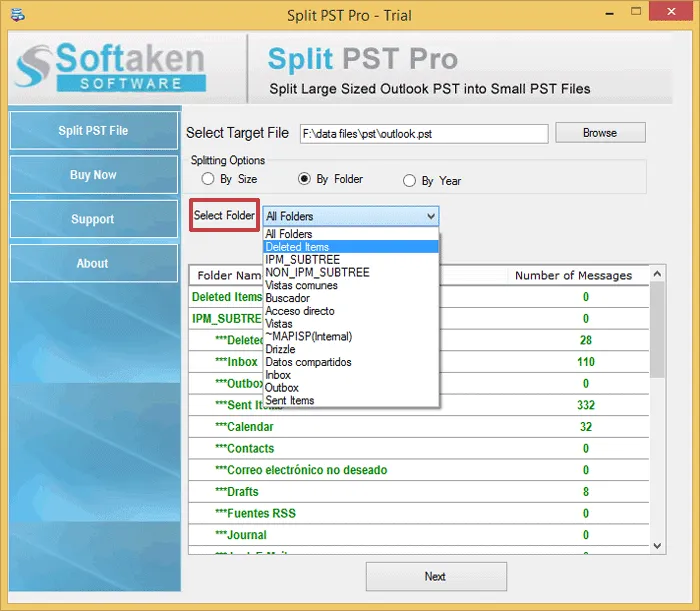
Task: Choose Inbox in the dropdown list
Action: tap(351, 375)
